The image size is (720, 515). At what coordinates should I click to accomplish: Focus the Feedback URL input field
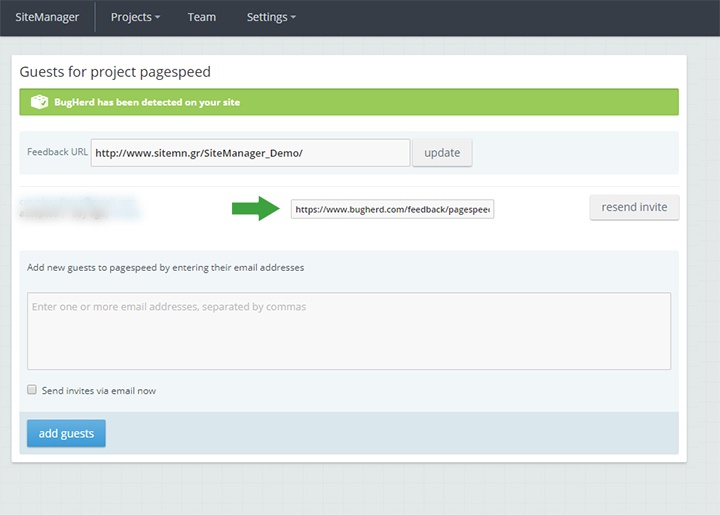(x=250, y=153)
